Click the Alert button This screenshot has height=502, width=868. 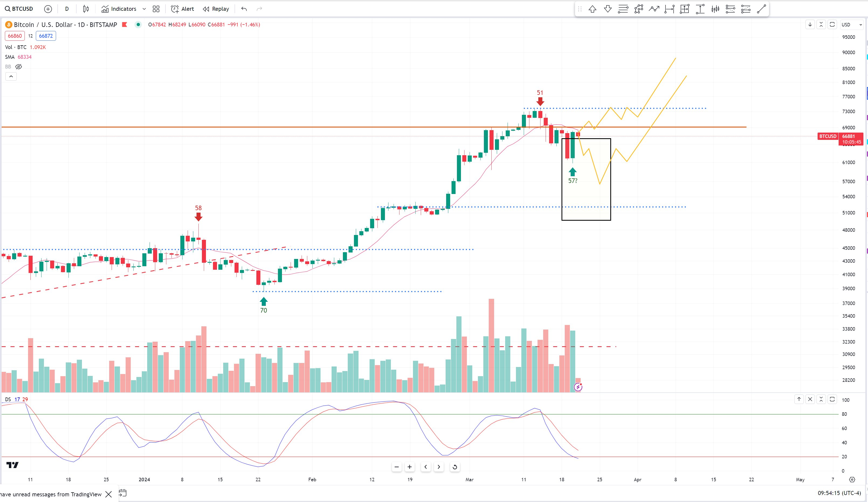coord(183,9)
